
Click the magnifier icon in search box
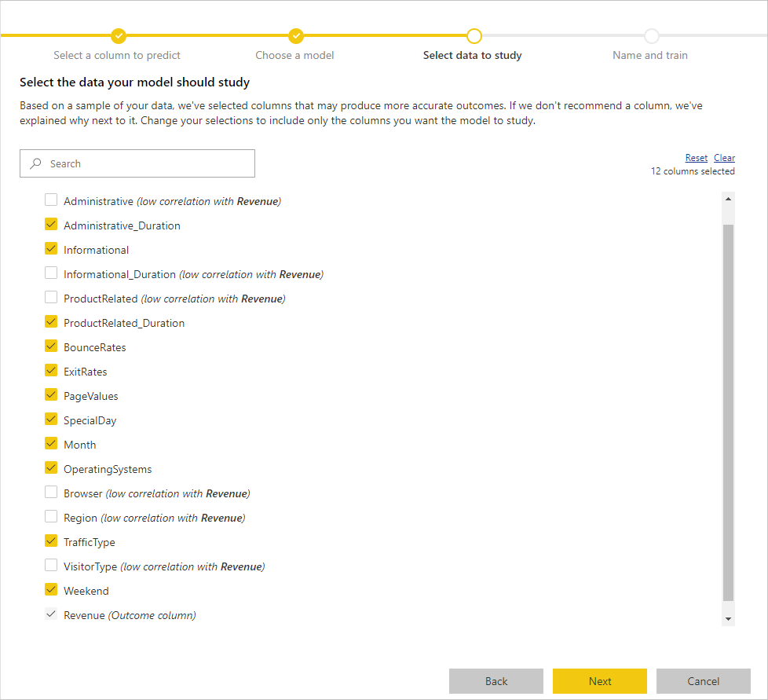click(36, 163)
